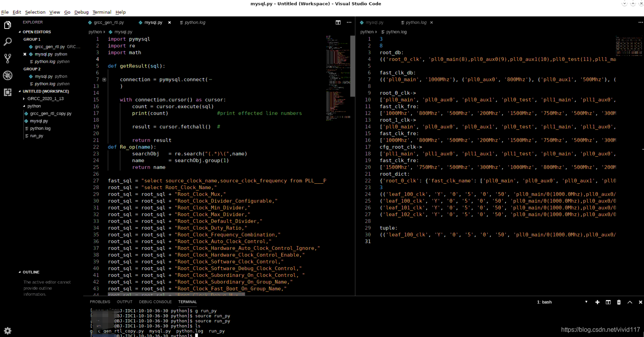The image size is (644, 337).
Task: Click python.log breadcrumb in right editor
Action: (x=396, y=32)
